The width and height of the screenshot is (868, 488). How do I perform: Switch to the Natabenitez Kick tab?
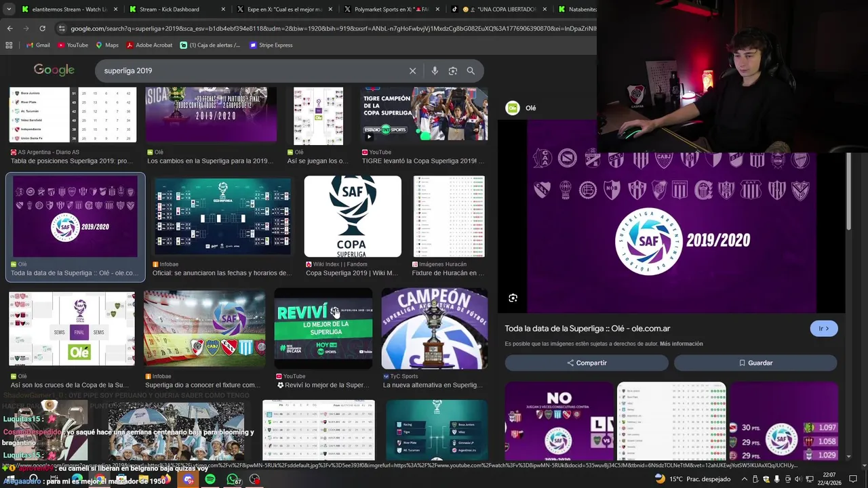(576, 9)
